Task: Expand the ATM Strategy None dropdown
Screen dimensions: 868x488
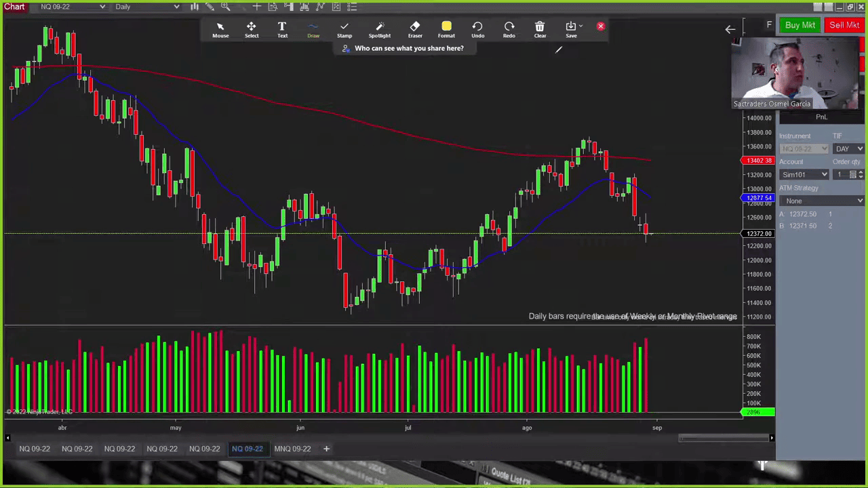Action: (822, 201)
